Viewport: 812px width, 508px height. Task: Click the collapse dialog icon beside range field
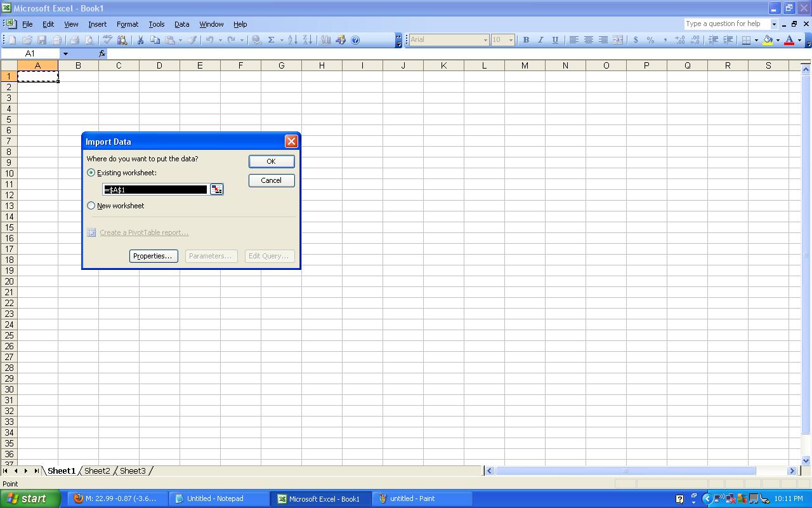216,189
